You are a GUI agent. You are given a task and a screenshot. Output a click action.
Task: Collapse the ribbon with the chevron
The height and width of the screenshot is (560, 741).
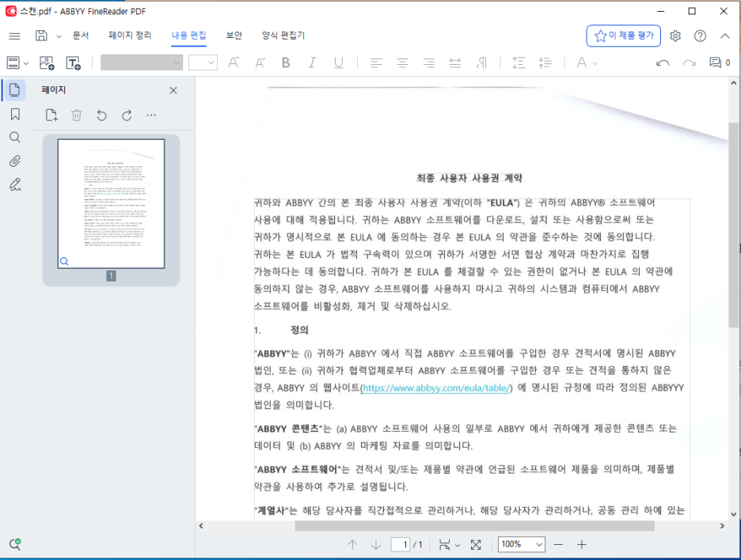[x=725, y=36]
